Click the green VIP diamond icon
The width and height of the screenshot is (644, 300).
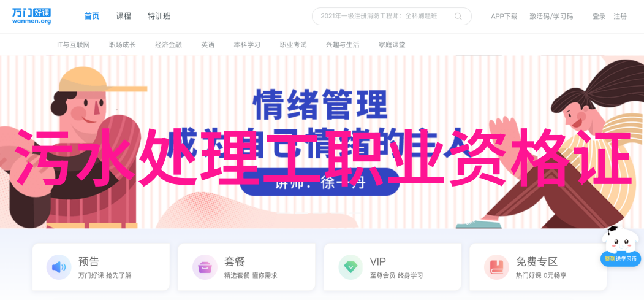pos(350,267)
